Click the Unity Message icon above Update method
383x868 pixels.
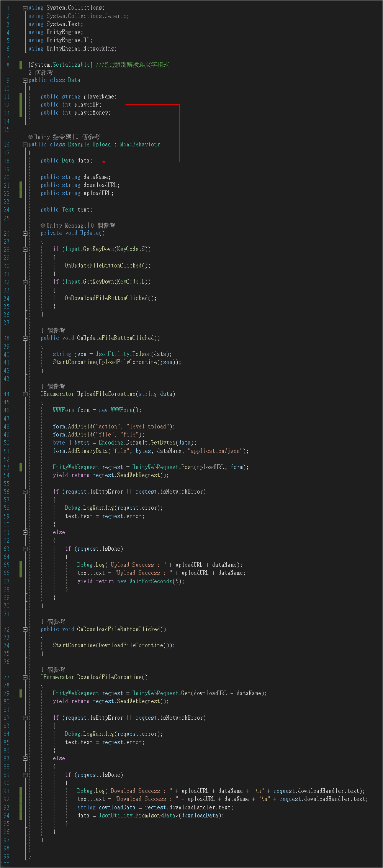pos(43,225)
